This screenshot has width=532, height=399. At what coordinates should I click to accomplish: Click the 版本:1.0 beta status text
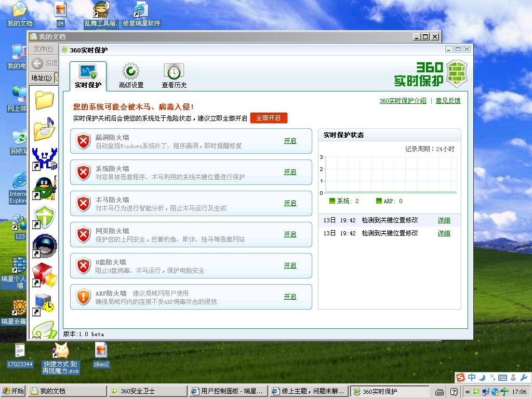(84, 334)
